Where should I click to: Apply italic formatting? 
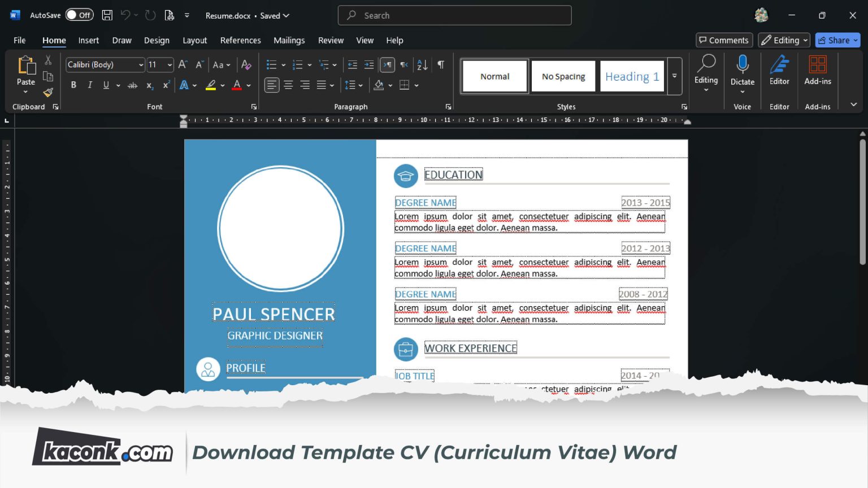coord(89,85)
